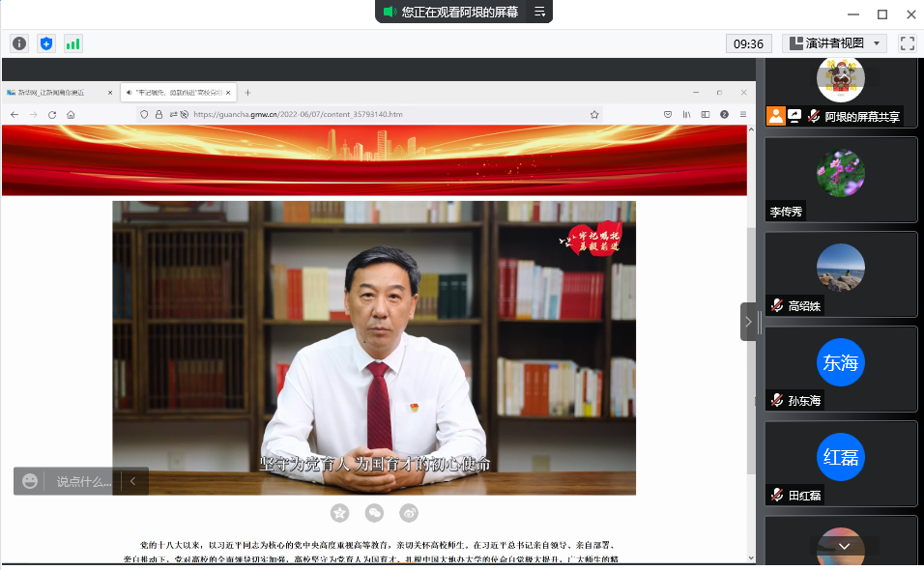Click the blue security shield icon
924x570 pixels.
pos(46,43)
